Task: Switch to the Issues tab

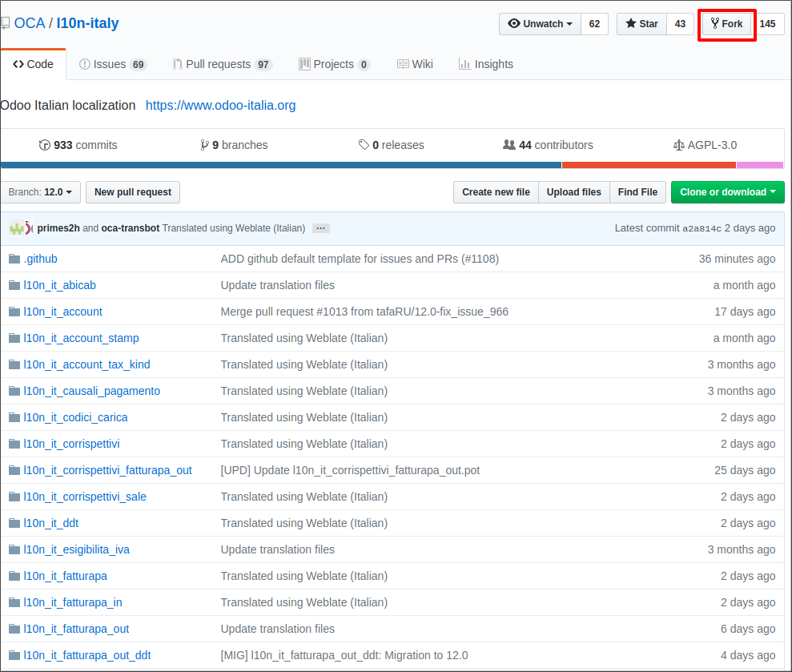Action: (x=112, y=64)
